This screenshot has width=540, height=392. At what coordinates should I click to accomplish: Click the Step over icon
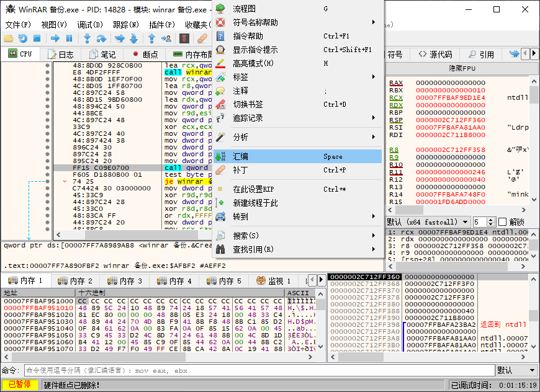[x=101, y=38]
